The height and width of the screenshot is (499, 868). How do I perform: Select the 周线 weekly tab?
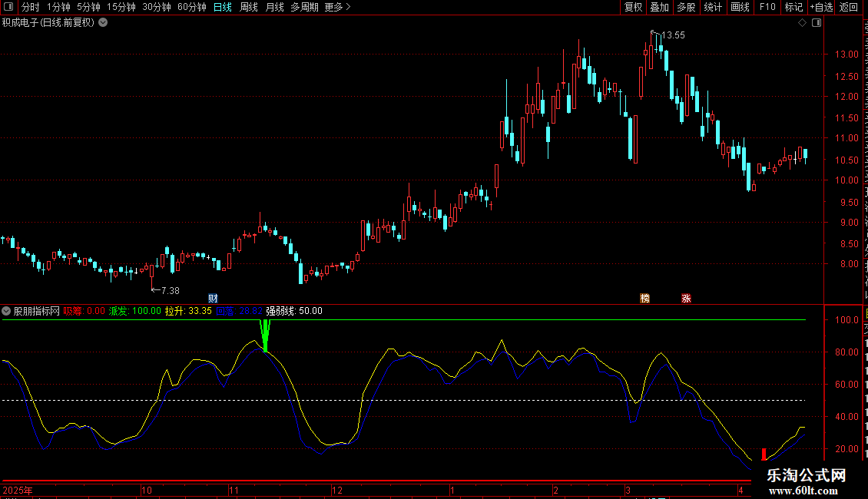249,7
